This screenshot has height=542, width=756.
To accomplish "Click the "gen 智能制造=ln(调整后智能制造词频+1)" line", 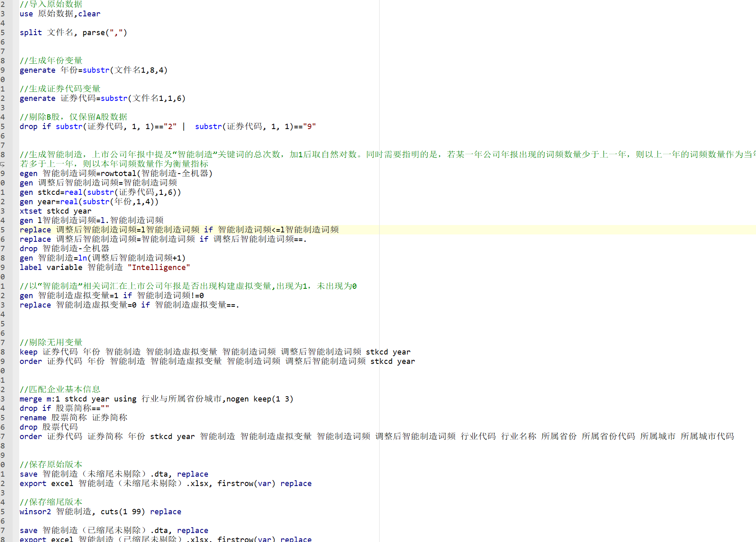I will [x=103, y=258].
